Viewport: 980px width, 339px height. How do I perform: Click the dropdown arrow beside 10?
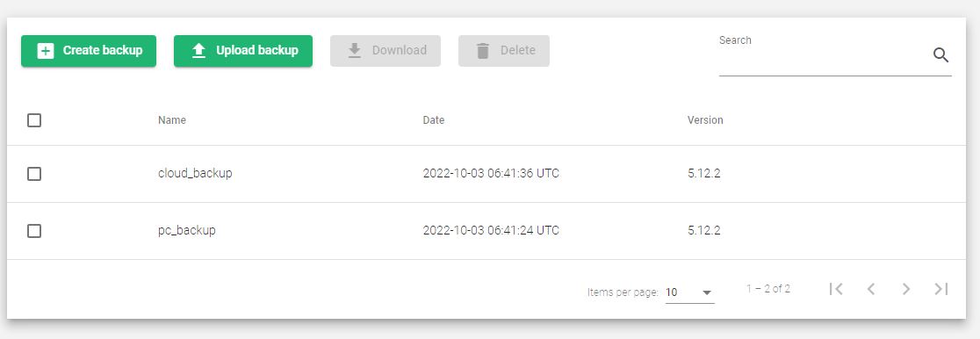coord(707,292)
